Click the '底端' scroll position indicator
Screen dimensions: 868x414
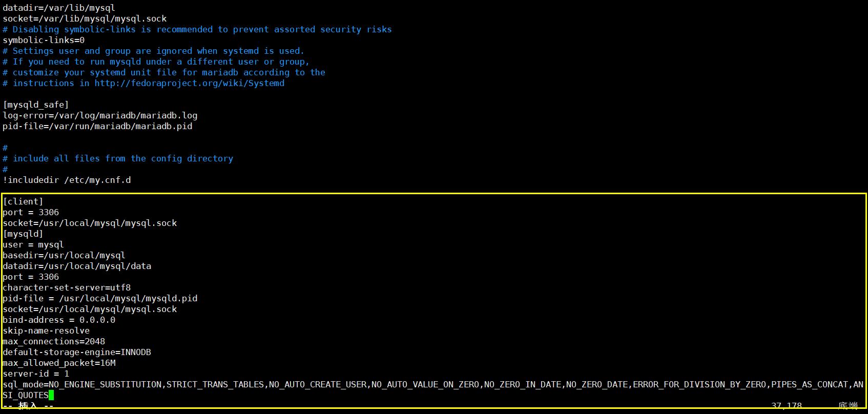click(848, 406)
